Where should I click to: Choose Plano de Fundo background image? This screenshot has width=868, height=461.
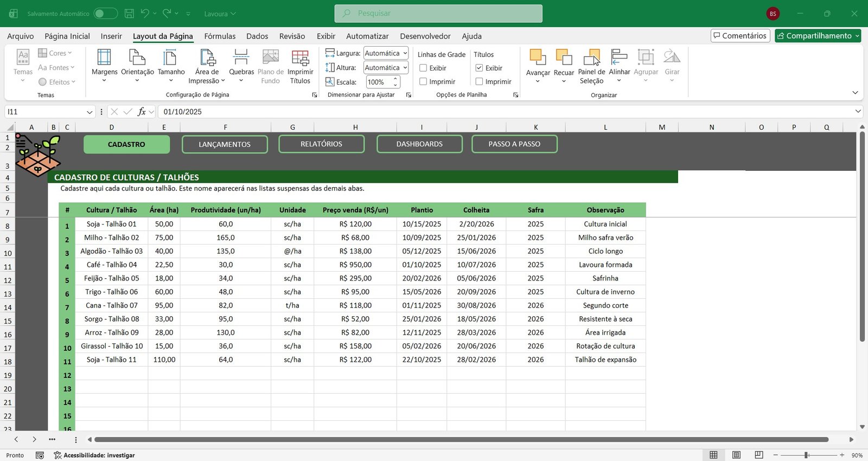click(270, 66)
